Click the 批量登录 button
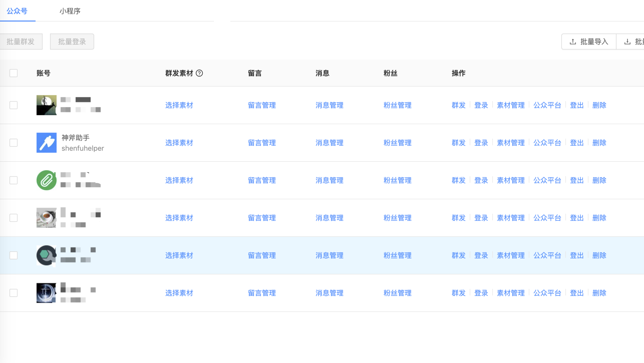The height and width of the screenshot is (363, 644). pyautogui.click(x=72, y=41)
